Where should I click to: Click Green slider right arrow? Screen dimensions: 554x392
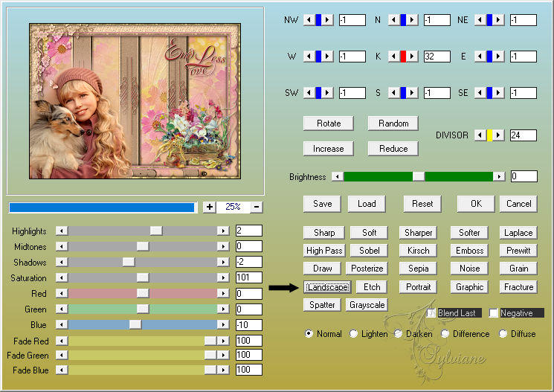(223, 309)
